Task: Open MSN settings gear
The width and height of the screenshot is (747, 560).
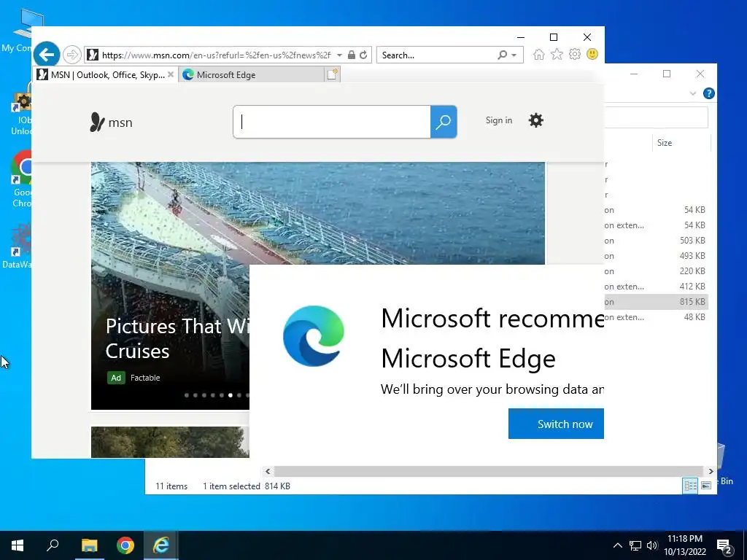Action: (x=536, y=120)
